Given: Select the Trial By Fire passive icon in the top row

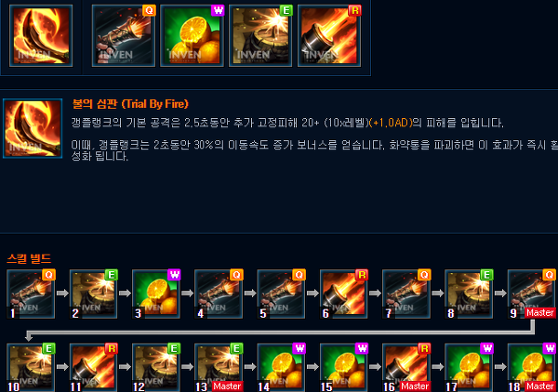Looking at the screenshot, I should 41,35.
